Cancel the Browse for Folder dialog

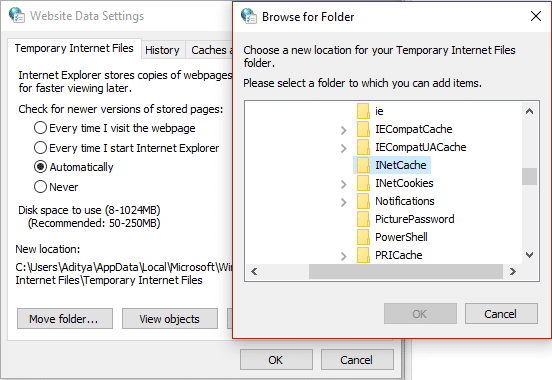[501, 313]
